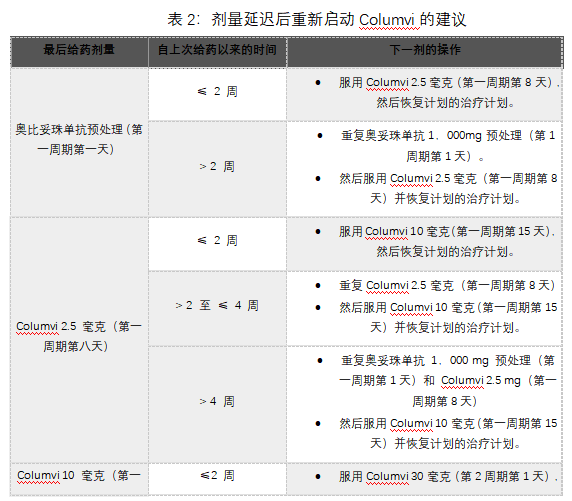Screen dimensions: 572x501
Task: Click the word 'Columvi' in the table title
Action: [387, 19]
